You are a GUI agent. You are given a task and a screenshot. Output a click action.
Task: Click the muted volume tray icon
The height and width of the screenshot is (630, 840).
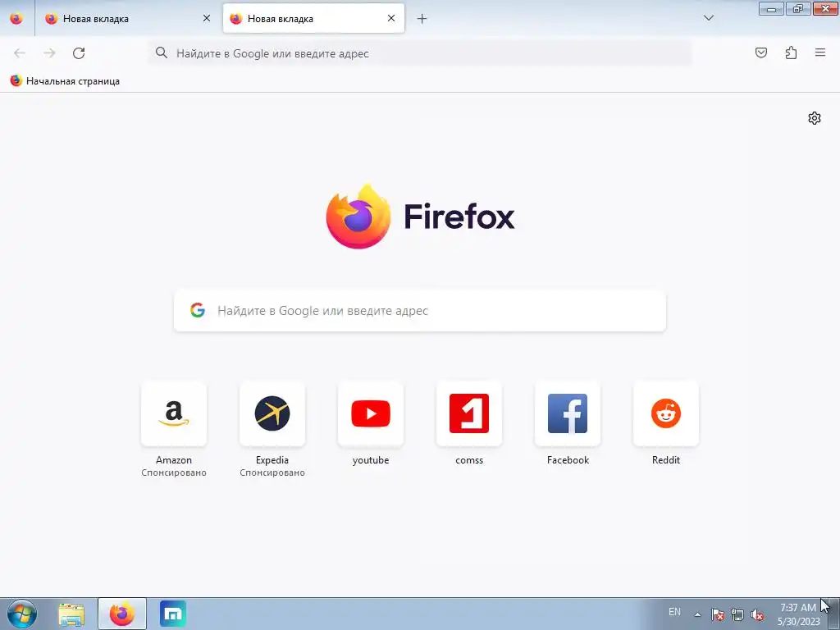pyautogui.click(x=757, y=614)
